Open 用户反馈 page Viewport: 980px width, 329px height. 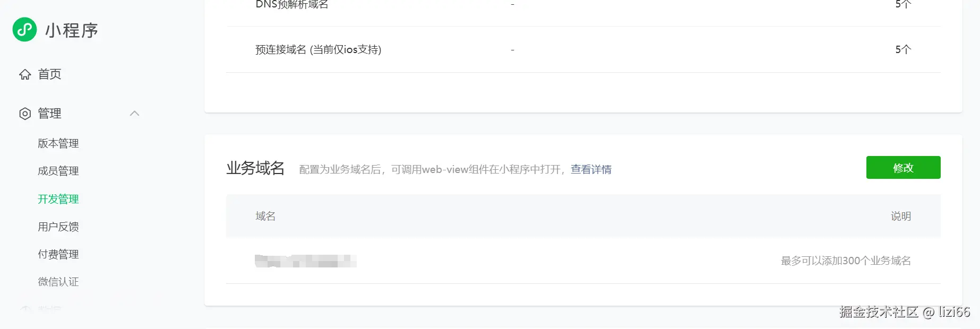point(58,227)
